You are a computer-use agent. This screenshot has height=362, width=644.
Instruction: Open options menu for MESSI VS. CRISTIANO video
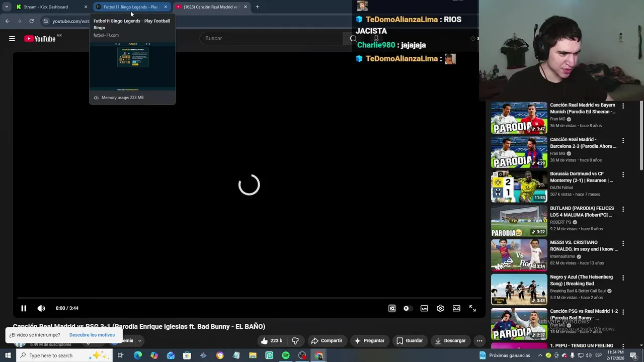[x=623, y=243]
